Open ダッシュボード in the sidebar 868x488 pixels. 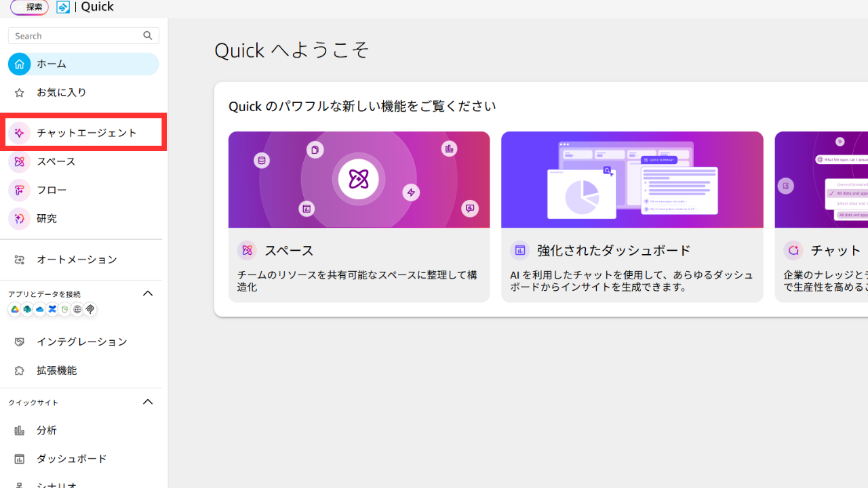(72, 459)
